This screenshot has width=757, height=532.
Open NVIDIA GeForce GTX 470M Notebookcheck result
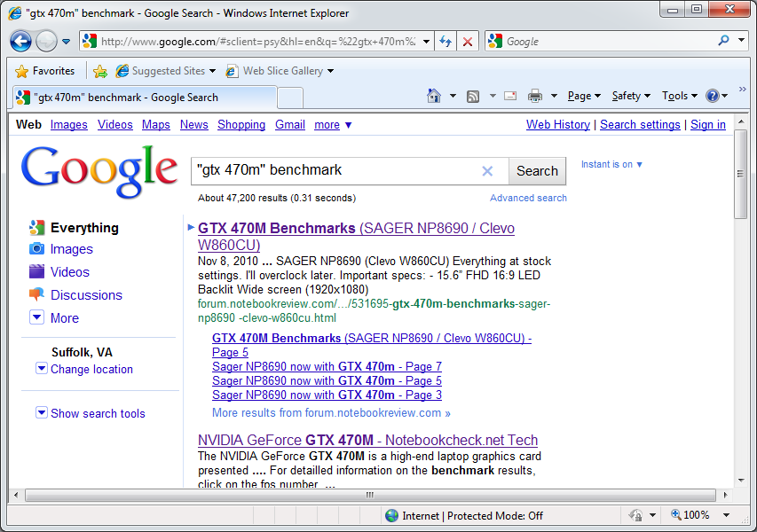tap(368, 440)
